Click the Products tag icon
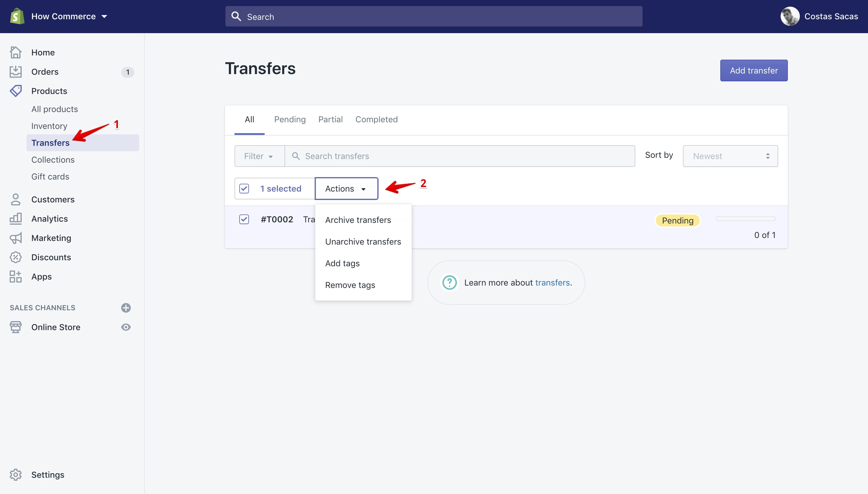Image resolution: width=868 pixels, height=494 pixels. pos(16,91)
